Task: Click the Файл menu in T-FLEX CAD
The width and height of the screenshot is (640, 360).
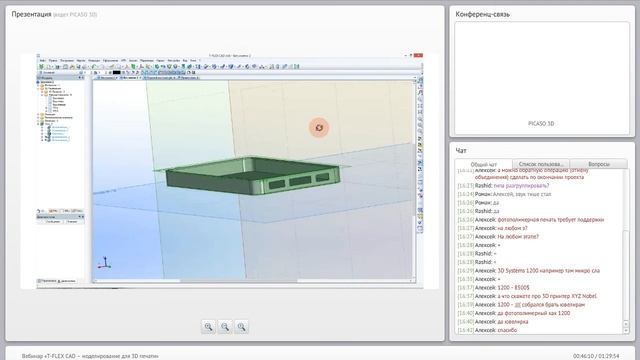Action: click(x=42, y=60)
